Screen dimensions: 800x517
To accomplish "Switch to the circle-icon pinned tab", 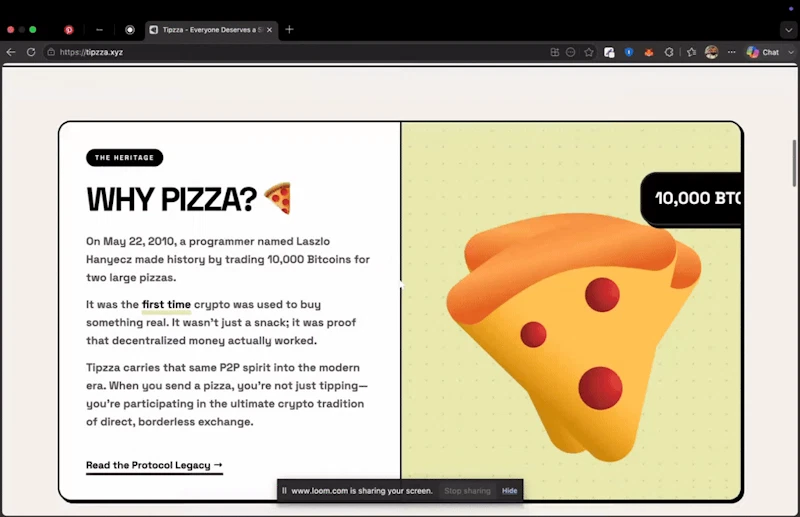I will 130,30.
